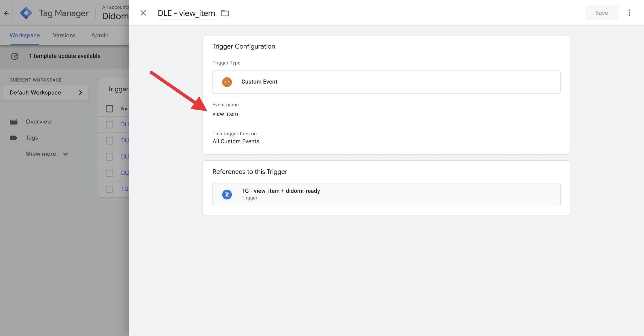Viewport: 644px width, 336px height.
Task: Open the TG trigger link in the list
Action: pos(125,189)
